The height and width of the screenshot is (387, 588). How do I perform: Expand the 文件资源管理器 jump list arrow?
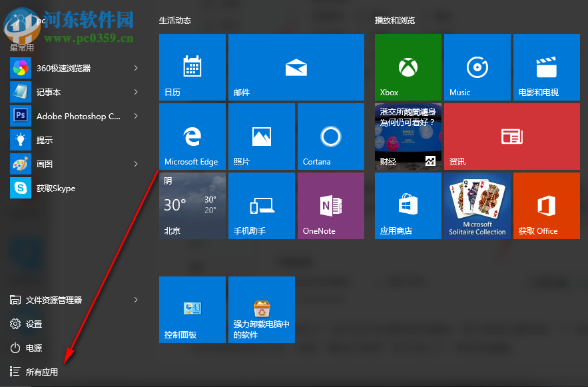[136, 300]
